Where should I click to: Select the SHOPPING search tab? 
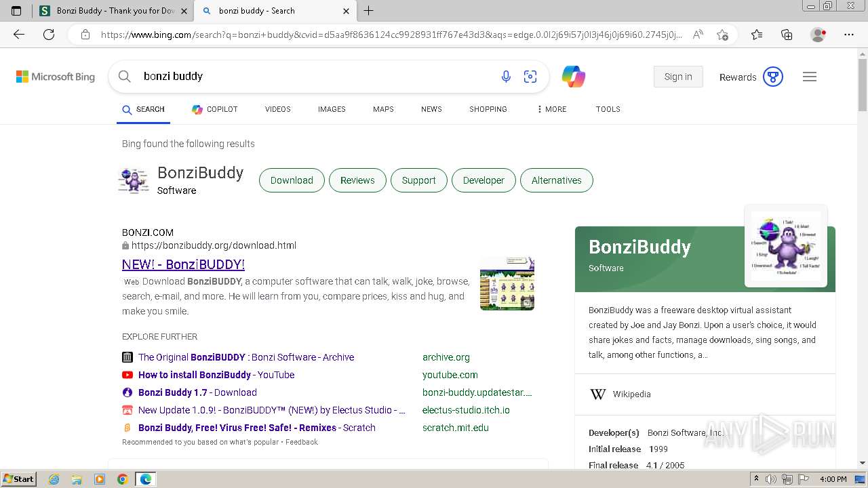tap(488, 109)
